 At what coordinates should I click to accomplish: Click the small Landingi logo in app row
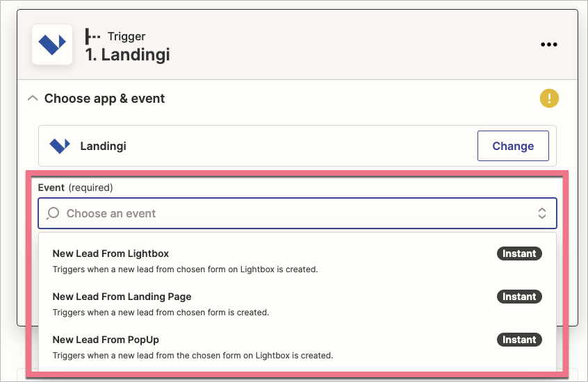(60, 146)
